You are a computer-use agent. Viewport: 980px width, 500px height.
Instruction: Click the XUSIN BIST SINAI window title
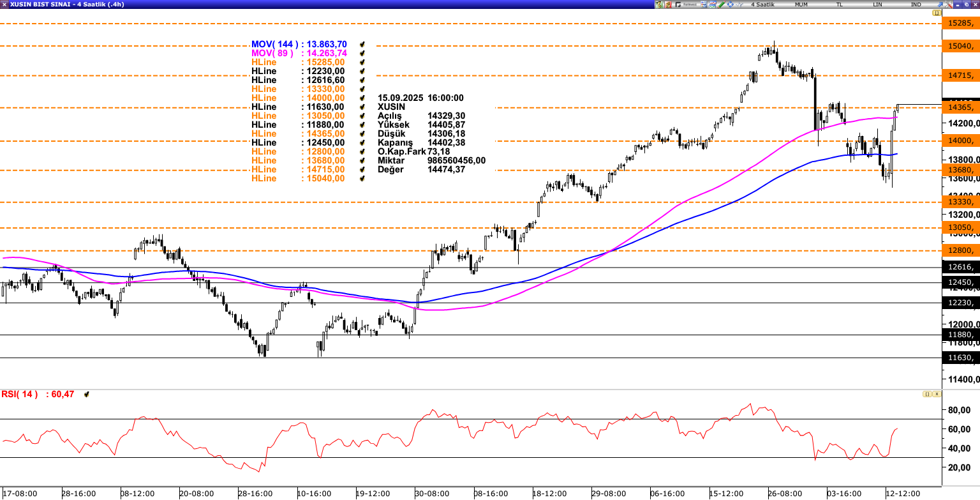point(67,4)
